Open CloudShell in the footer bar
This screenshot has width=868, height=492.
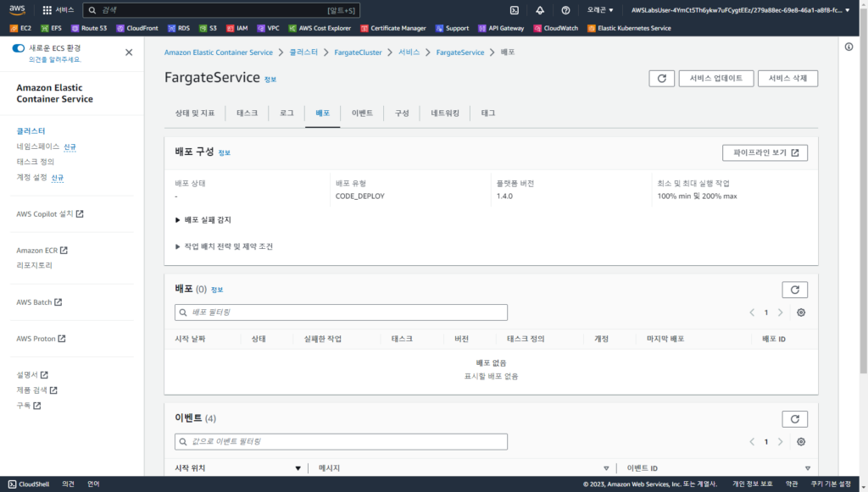[x=29, y=484]
